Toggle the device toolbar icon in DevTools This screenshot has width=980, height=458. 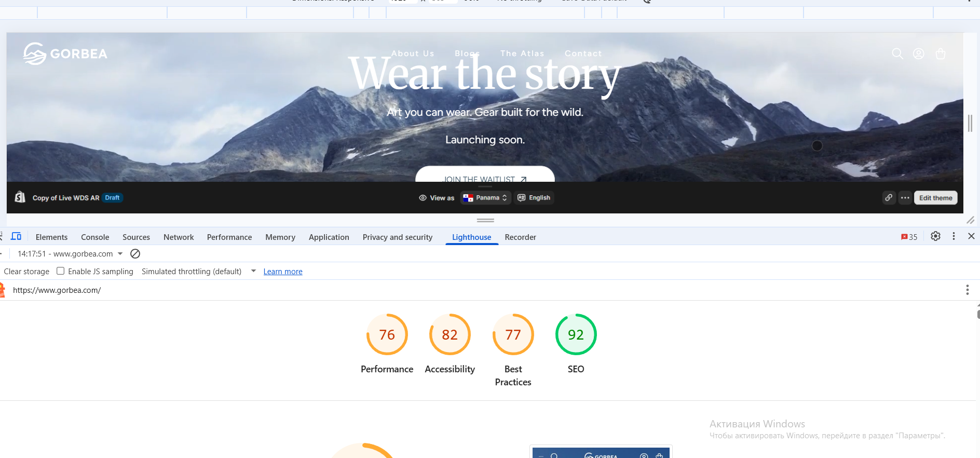16,237
